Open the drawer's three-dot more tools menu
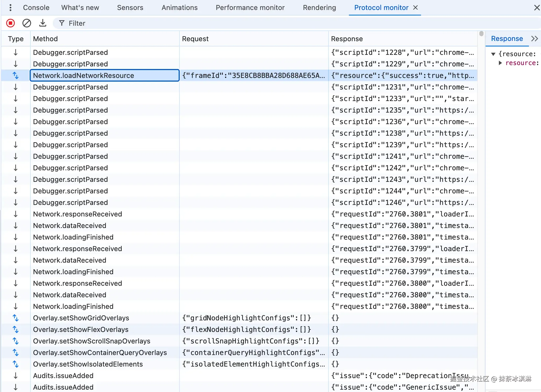Viewport: 541px width, 392px height. coord(10,8)
